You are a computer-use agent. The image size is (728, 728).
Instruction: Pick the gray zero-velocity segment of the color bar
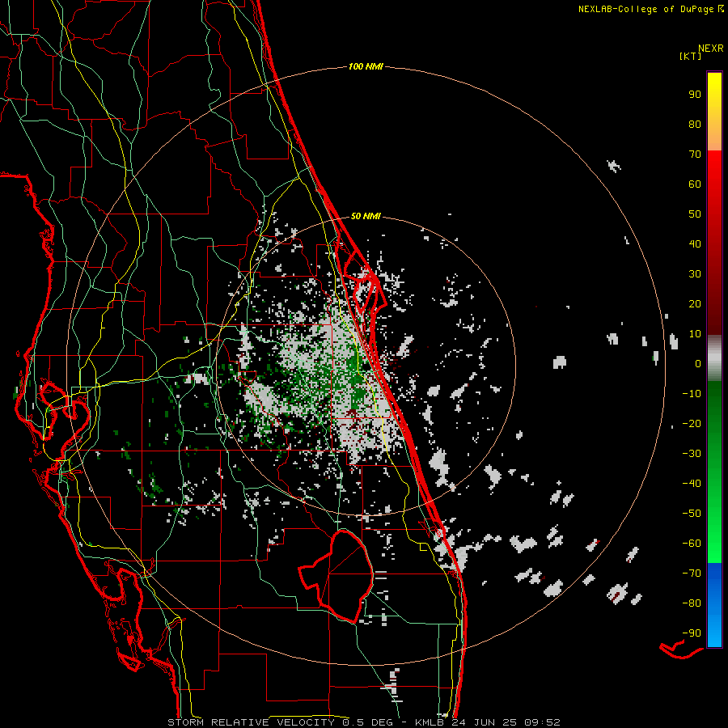pos(714,358)
